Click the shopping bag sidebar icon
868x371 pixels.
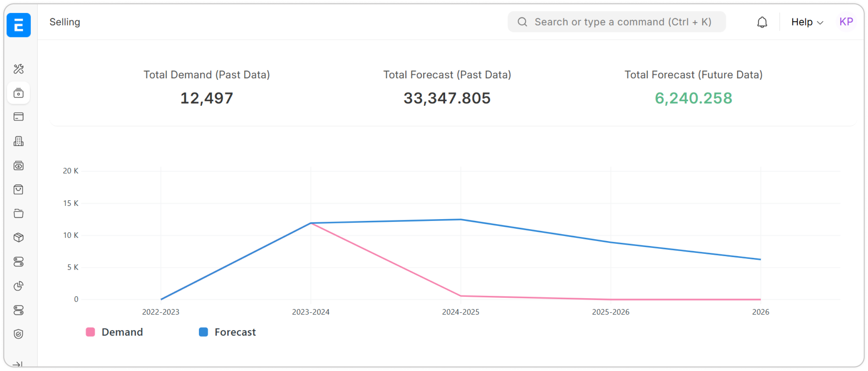(19, 190)
